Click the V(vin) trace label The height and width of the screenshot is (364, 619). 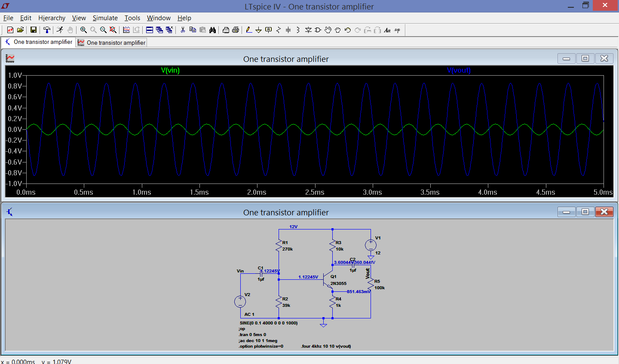[x=170, y=70]
